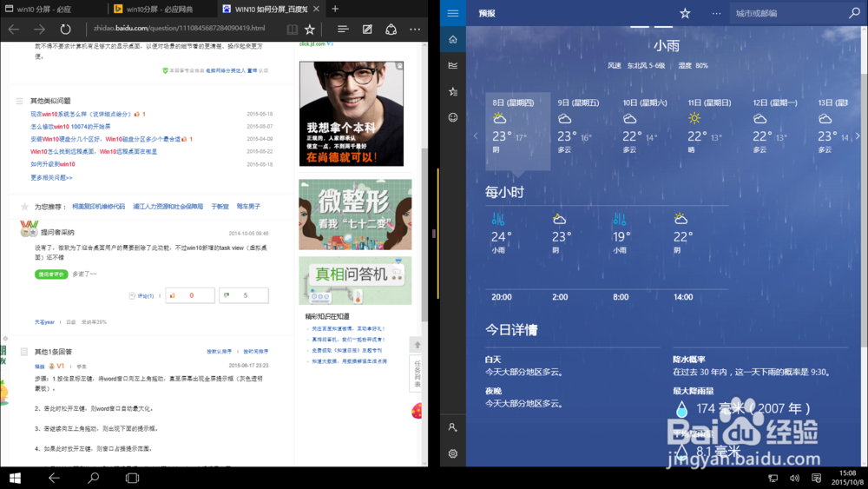Click Weather search magnifier icon
868x489 pixels.
click(x=854, y=13)
